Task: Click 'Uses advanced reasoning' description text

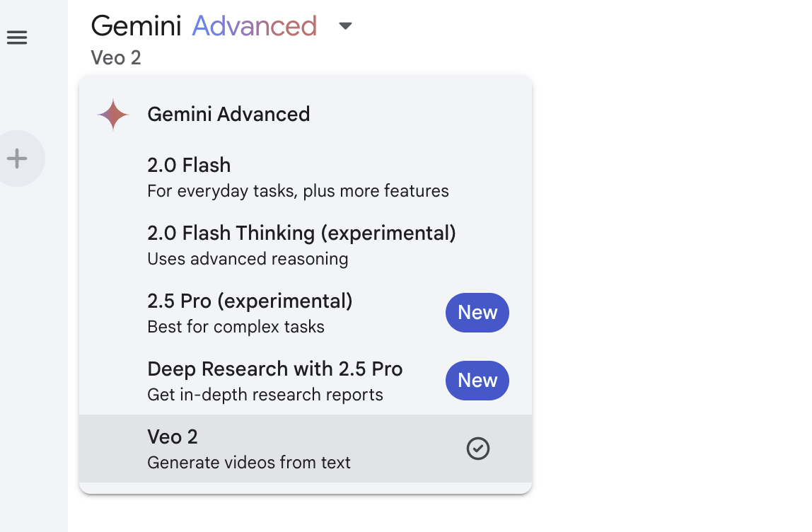Action: point(248,259)
